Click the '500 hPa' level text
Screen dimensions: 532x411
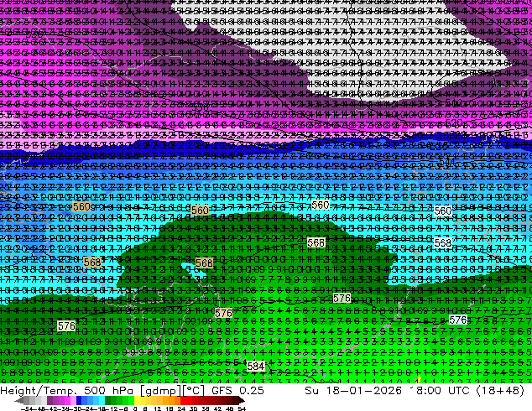[x=107, y=391]
